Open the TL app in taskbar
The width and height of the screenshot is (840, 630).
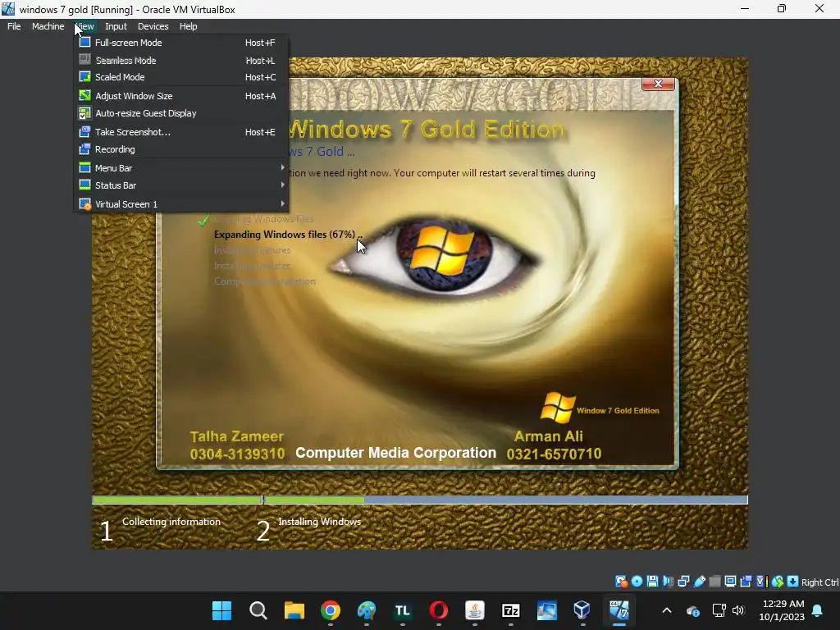402,610
